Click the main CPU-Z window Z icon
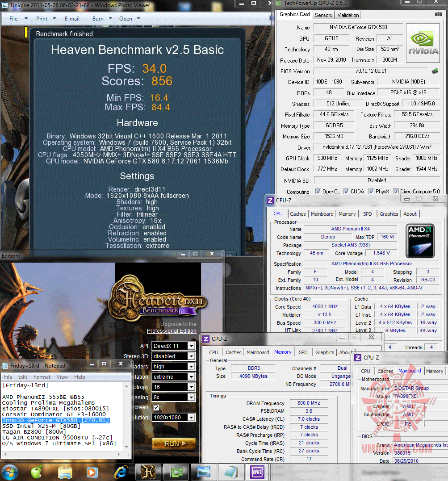 click(270, 201)
